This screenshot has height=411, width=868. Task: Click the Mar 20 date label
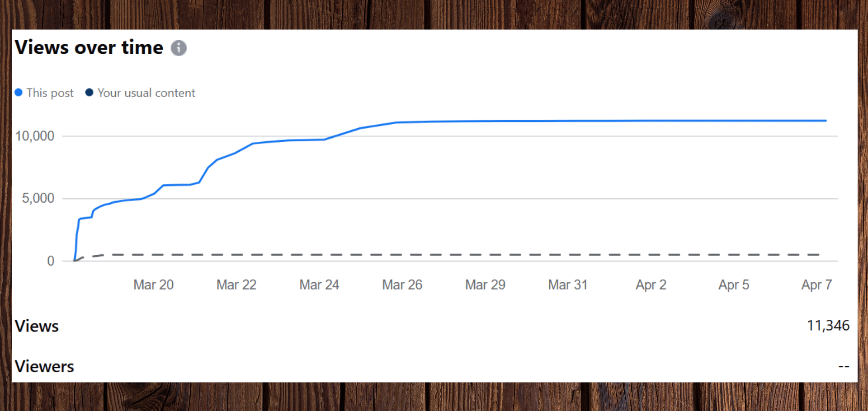click(x=153, y=285)
